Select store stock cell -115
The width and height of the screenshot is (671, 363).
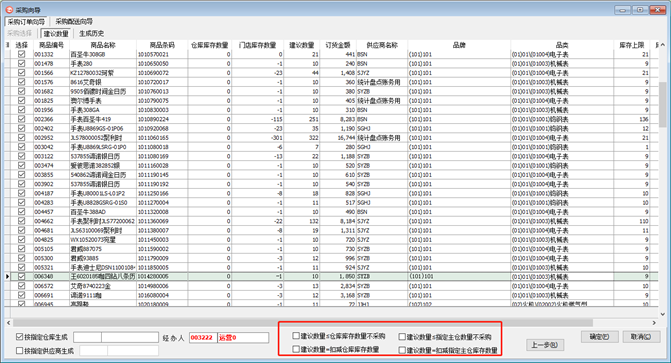point(258,119)
